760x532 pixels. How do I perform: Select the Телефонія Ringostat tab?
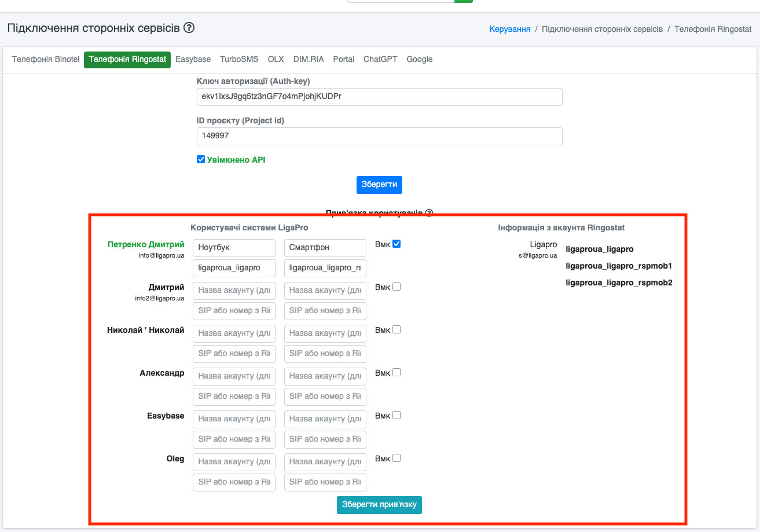point(127,60)
